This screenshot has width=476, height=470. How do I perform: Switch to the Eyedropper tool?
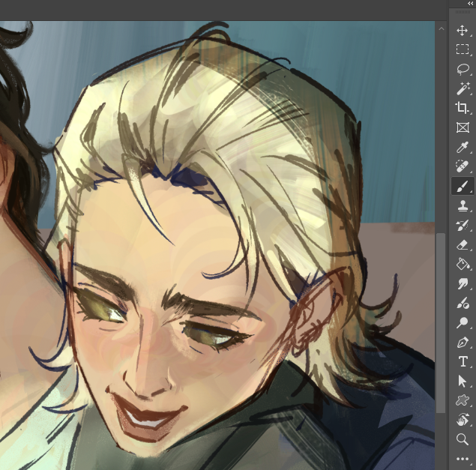point(462,147)
